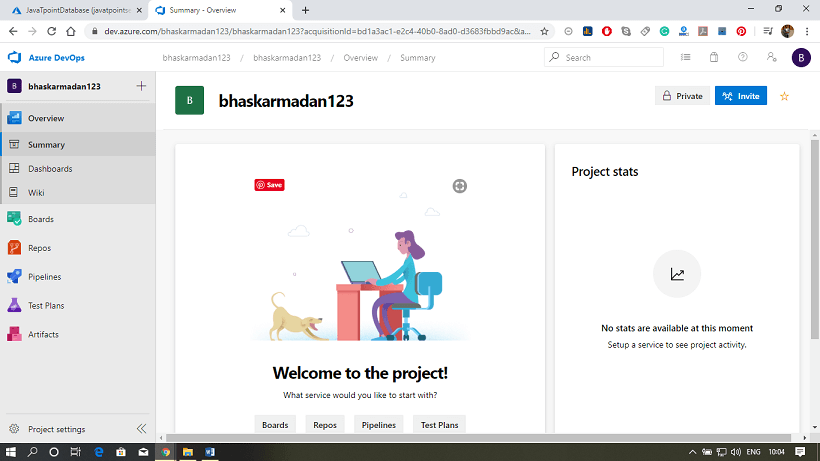The height and width of the screenshot is (461, 820).
Task: Open the Grammarly browser extension
Action: (664, 31)
